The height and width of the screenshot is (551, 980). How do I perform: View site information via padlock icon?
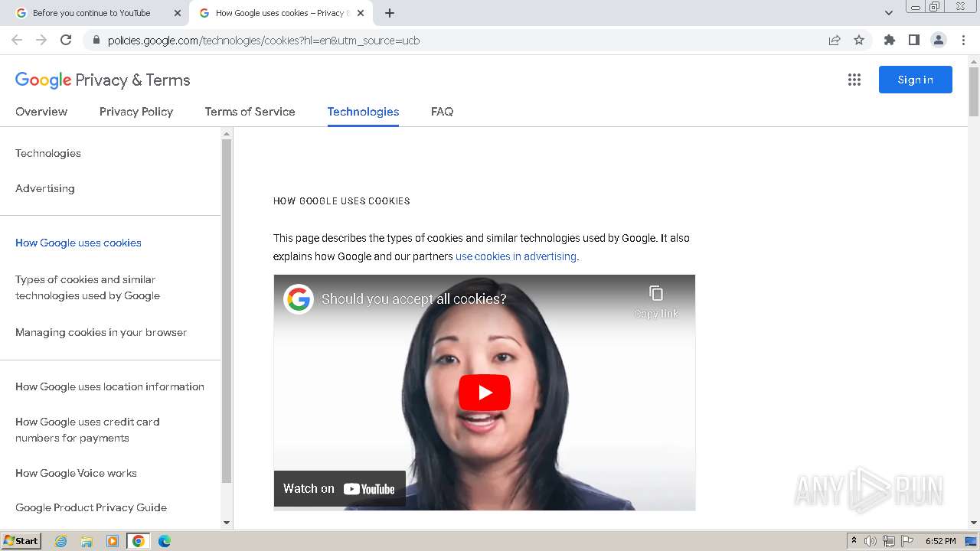[96, 41]
